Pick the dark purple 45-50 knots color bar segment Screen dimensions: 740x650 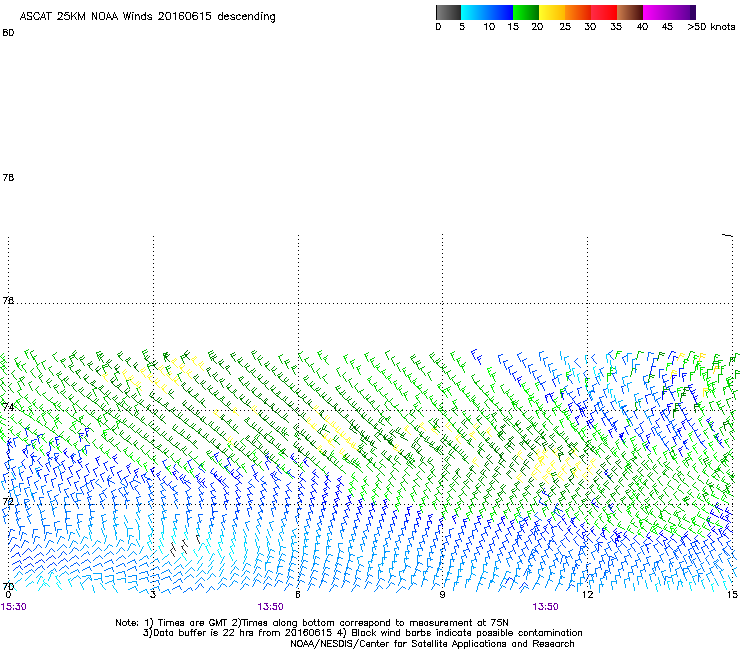point(682,12)
